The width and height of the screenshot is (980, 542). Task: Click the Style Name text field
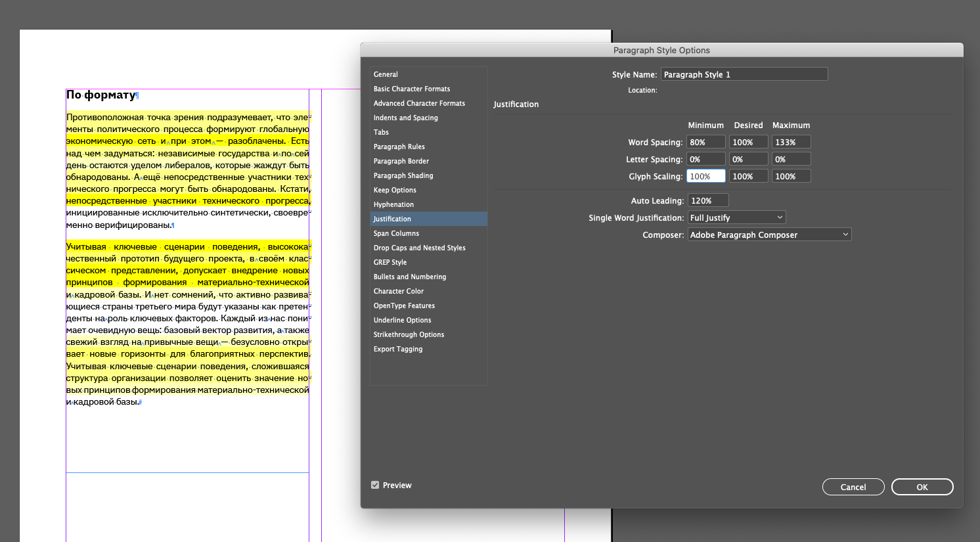tap(744, 74)
